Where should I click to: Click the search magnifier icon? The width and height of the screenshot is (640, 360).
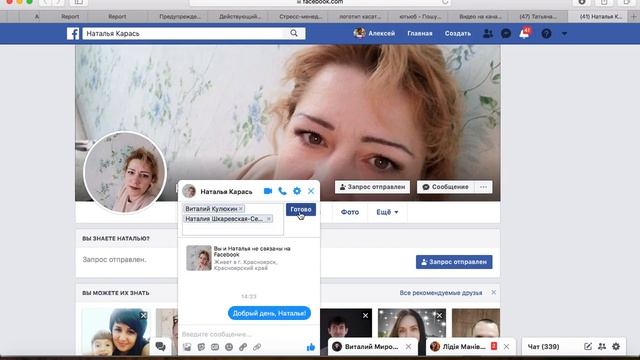coord(294,33)
